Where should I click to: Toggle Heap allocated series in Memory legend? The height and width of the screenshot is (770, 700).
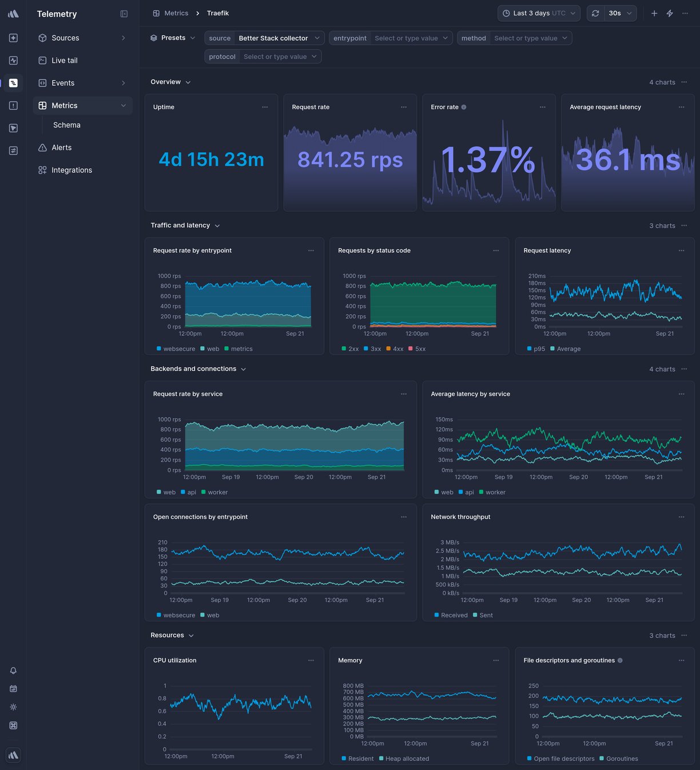[404, 759]
